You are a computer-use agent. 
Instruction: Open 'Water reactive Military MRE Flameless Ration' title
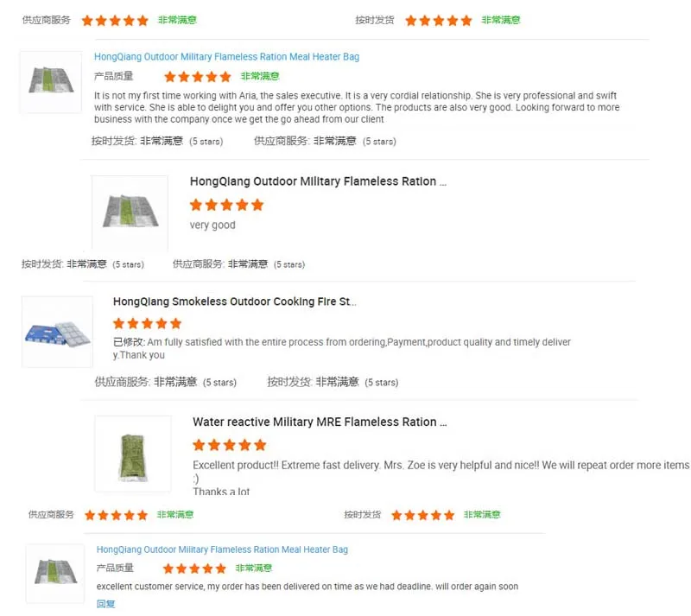[320, 422]
